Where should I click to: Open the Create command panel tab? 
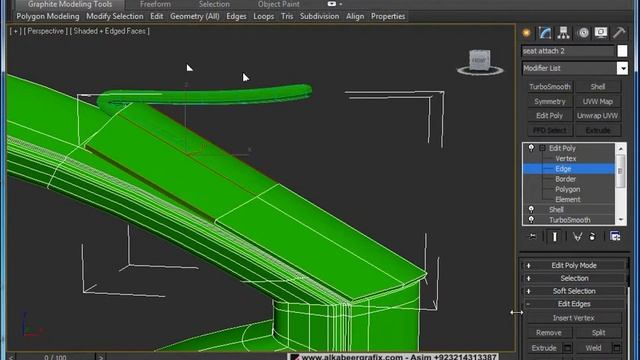[527, 33]
